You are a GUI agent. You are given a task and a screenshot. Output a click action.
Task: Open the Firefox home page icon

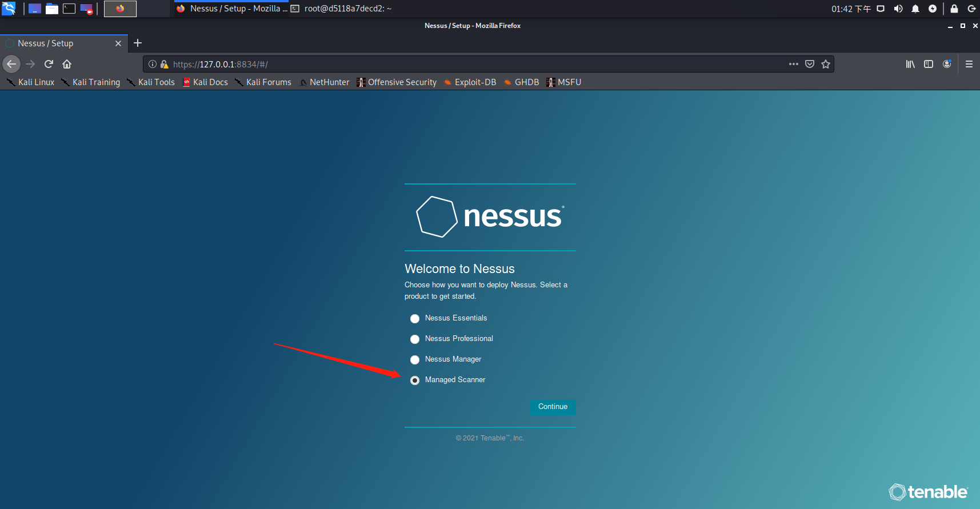pos(67,64)
